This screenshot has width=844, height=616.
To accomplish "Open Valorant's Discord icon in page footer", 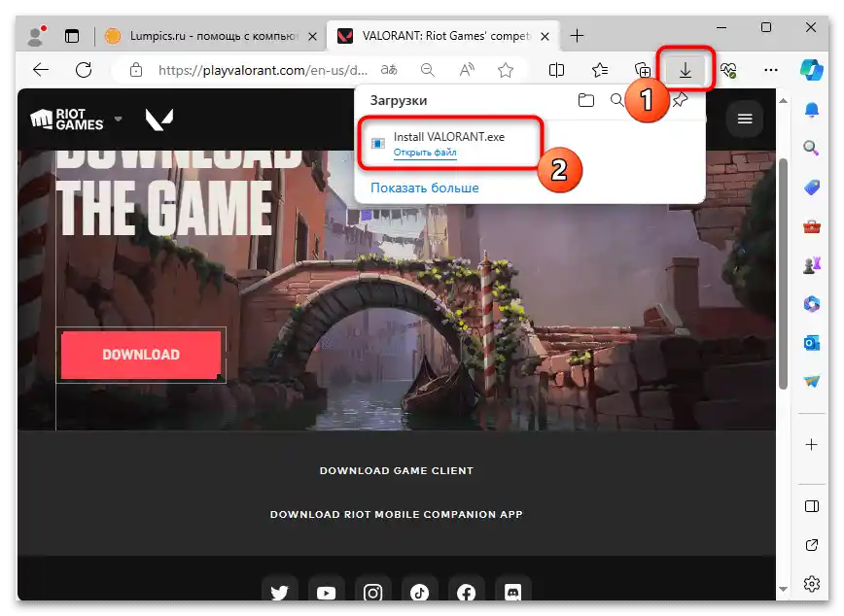I will point(512,590).
